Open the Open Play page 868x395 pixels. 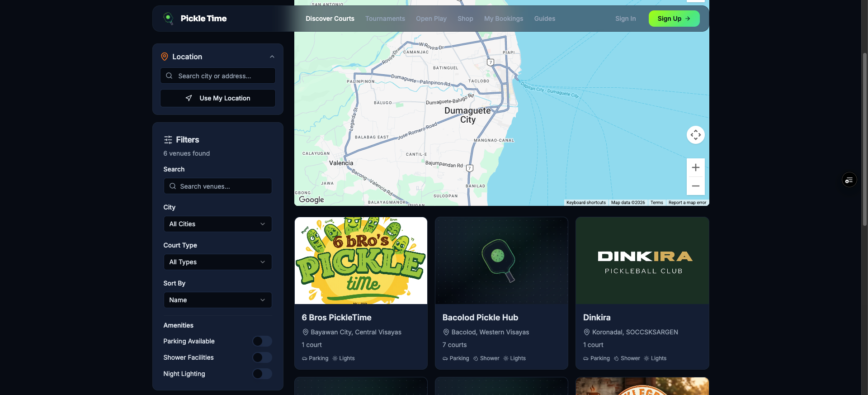431,19
